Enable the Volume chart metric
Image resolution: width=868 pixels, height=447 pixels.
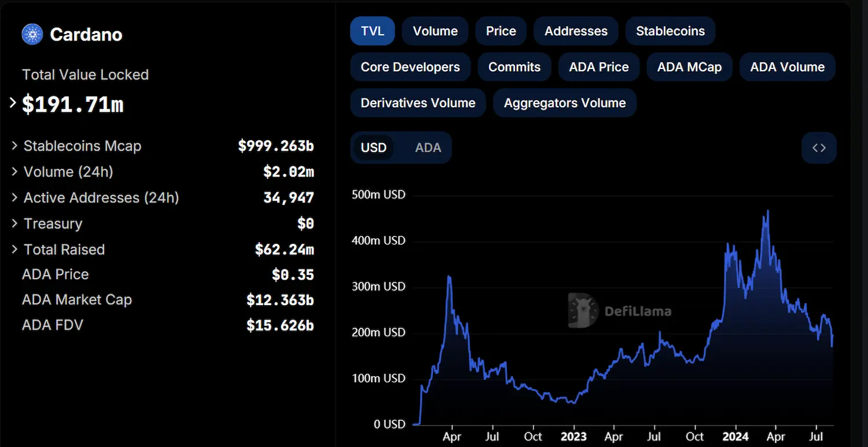tap(435, 31)
